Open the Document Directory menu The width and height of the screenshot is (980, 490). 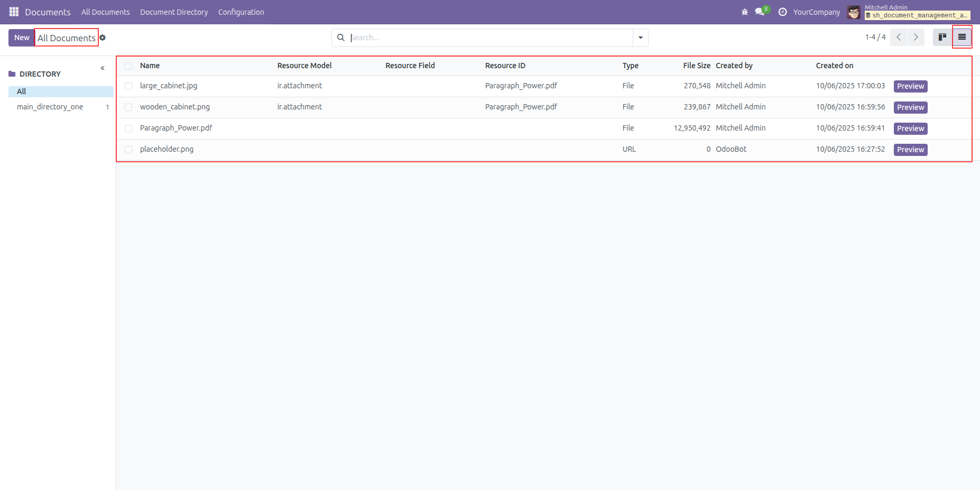(174, 12)
